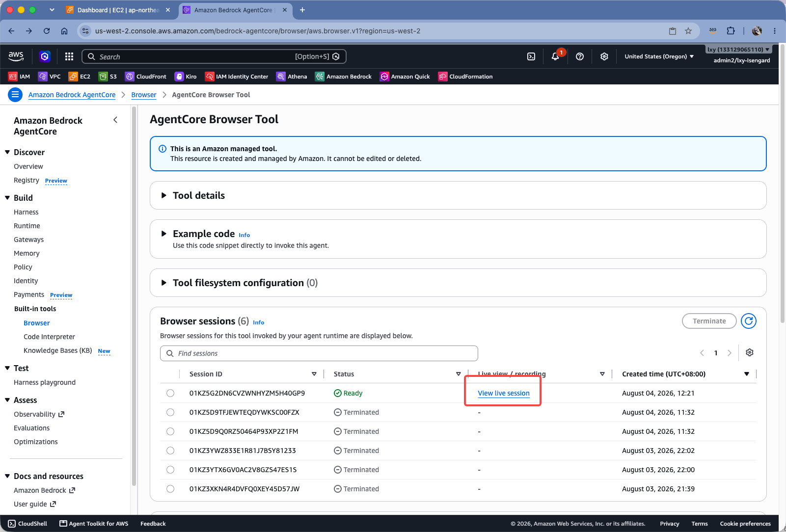Sort sessions by Status column
The height and width of the screenshot is (532, 786).
click(459, 374)
